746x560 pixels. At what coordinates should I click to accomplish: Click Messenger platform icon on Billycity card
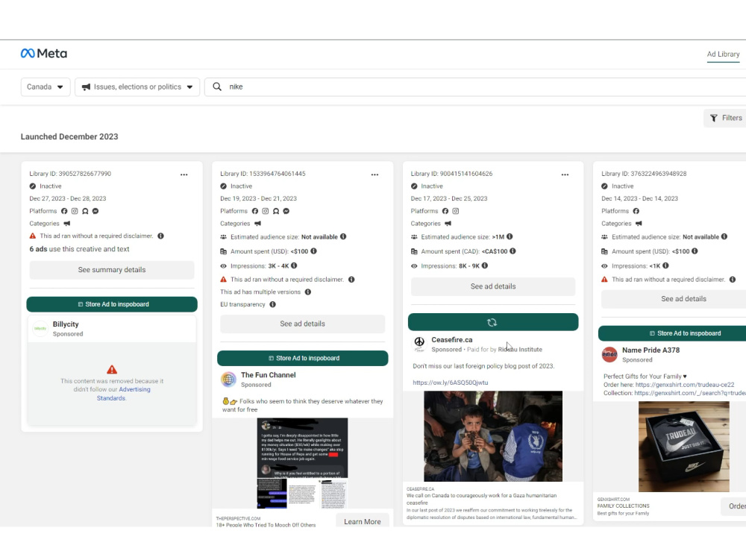(95, 211)
